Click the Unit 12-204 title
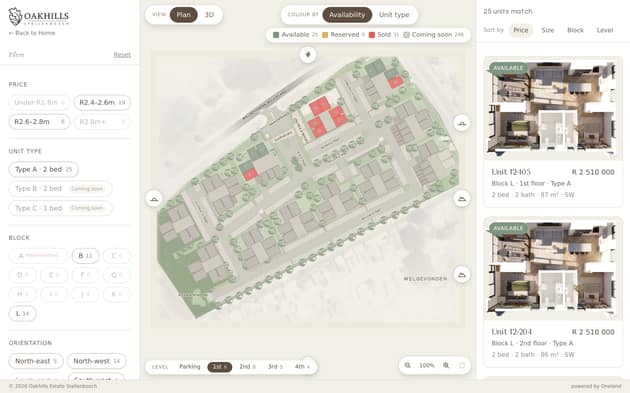Image resolution: width=630 pixels, height=393 pixels. pos(511,332)
